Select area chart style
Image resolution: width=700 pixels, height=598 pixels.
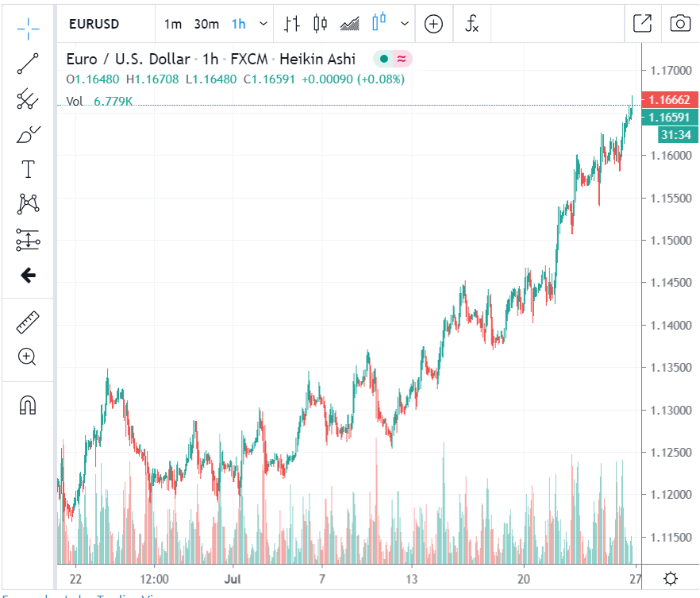[x=349, y=24]
